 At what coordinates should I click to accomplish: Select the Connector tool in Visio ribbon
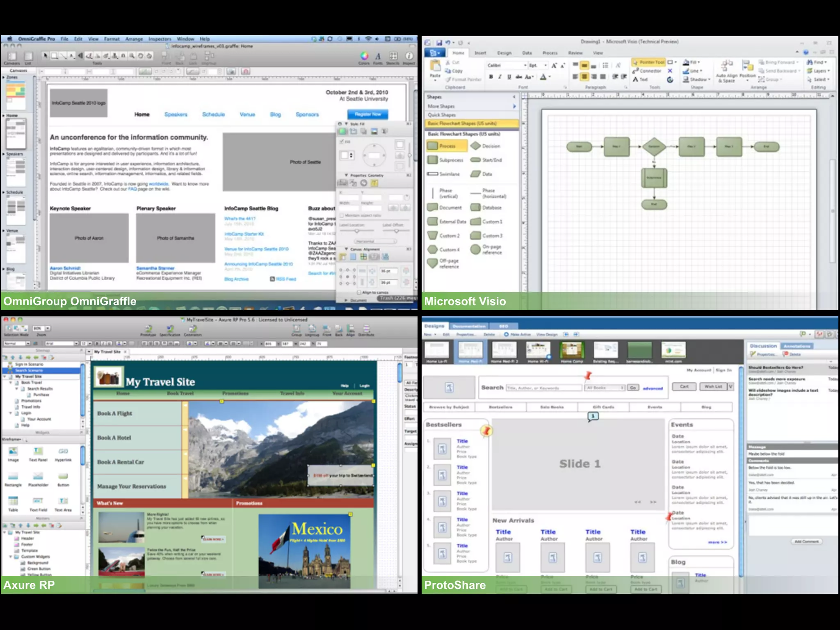coord(647,71)
